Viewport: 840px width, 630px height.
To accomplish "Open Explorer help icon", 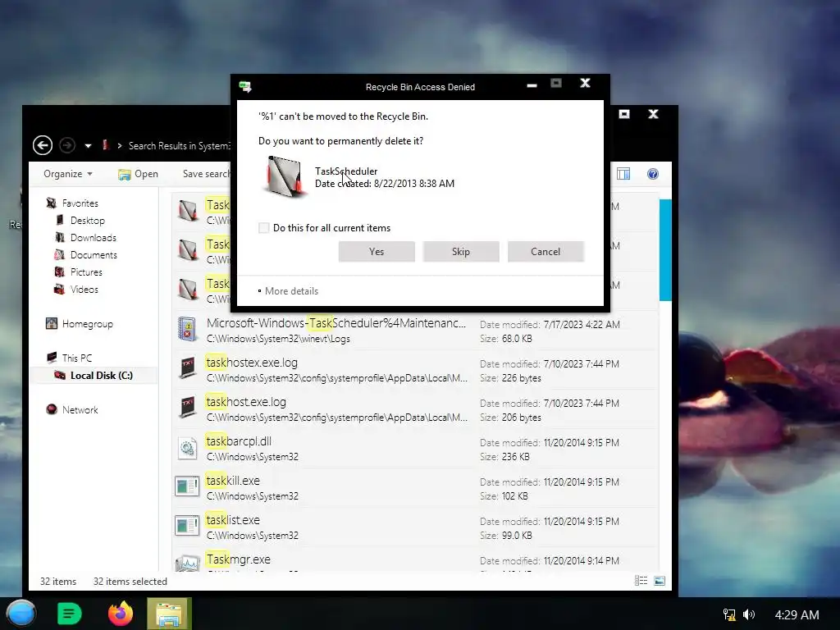I will [x=652, y=174].
